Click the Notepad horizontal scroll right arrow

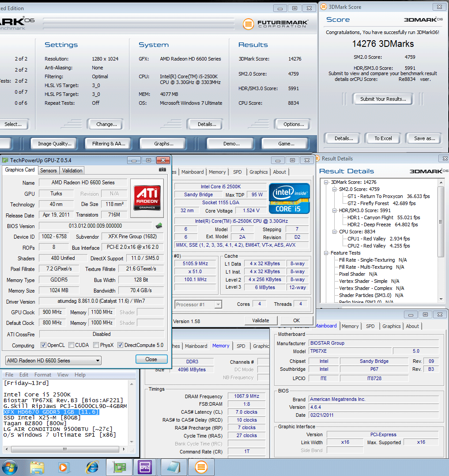(x=124, y=449)
